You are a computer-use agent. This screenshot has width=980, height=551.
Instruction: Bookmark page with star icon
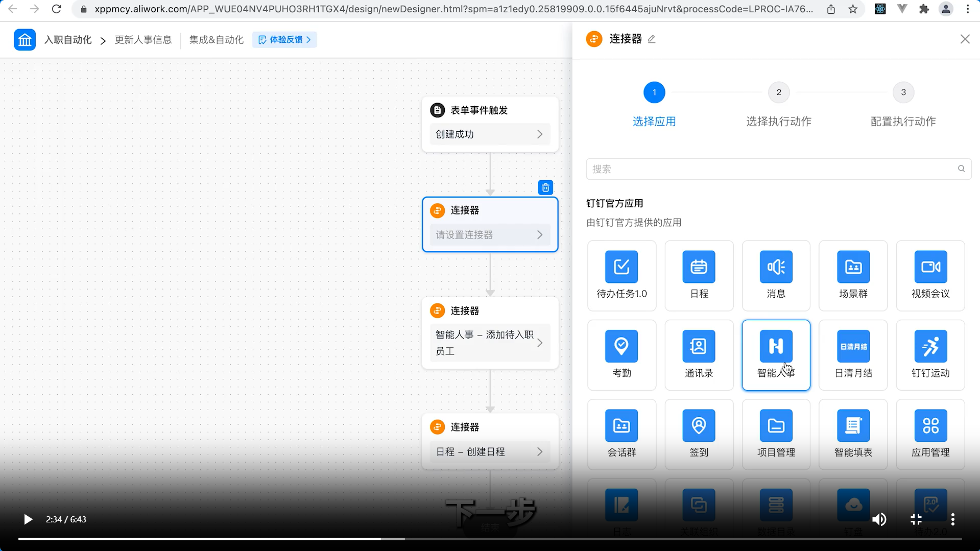point(853,9)
